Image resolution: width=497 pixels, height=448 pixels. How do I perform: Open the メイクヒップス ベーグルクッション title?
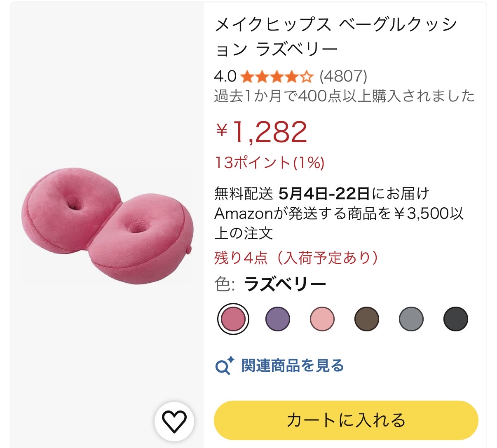(x=335, y=37)
